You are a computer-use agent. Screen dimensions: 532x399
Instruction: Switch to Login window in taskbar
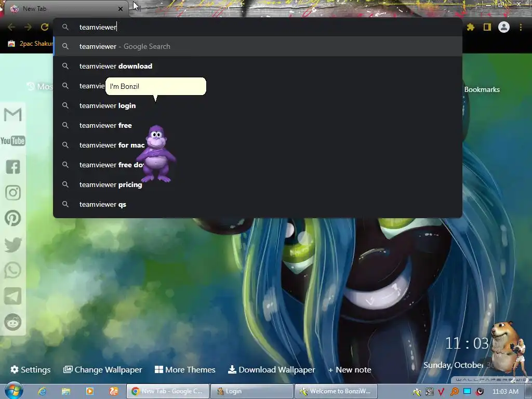coord(252,391)
